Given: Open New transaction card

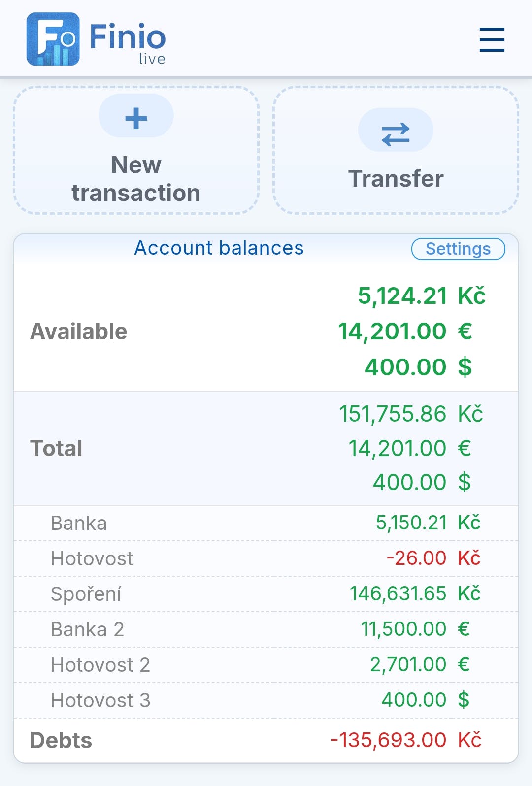Looking at the screenshot, I should point(136,150).
